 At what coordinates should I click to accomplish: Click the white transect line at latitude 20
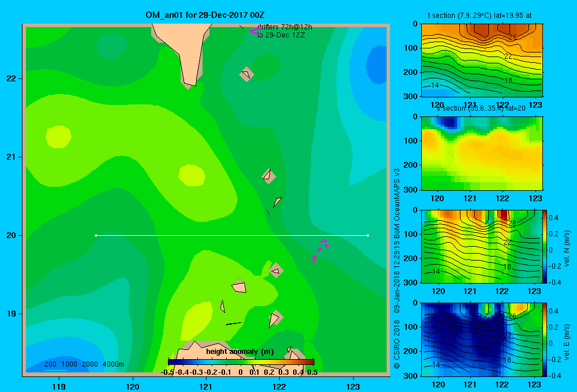pyautogui.click(x=232, y=235)
